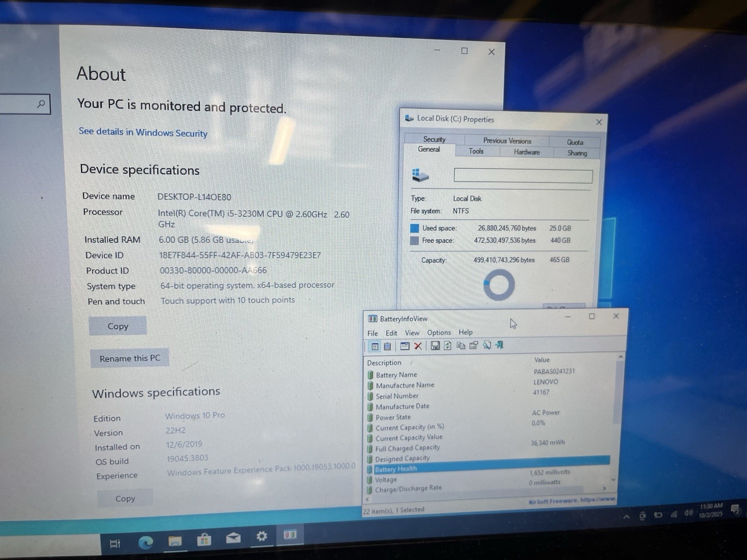This screenshot has height=560, width=747.
Task: Click the exit door icon in BatteryInfoView
Action: point(499,345)
